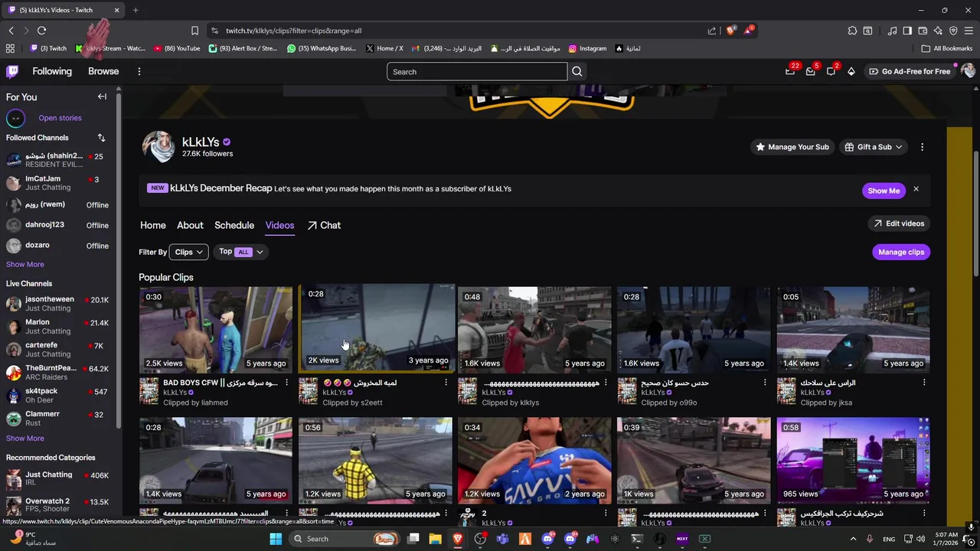Bookmark this page icon in address bar

(194, 31)
